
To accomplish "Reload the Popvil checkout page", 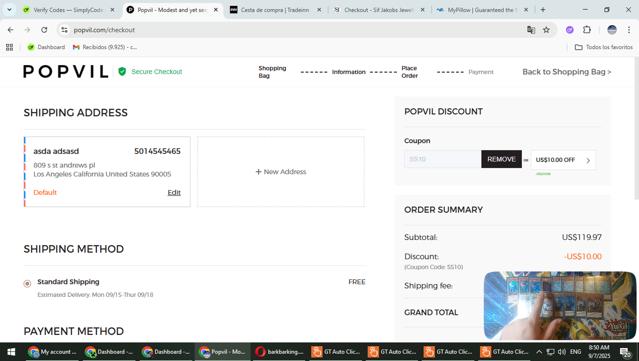I will [x=44, y=30].
